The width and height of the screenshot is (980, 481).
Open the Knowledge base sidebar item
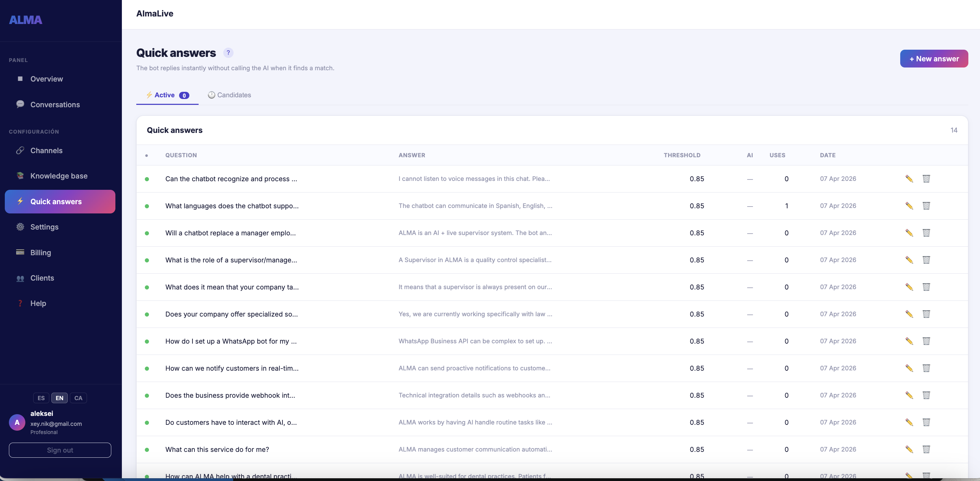59,176
